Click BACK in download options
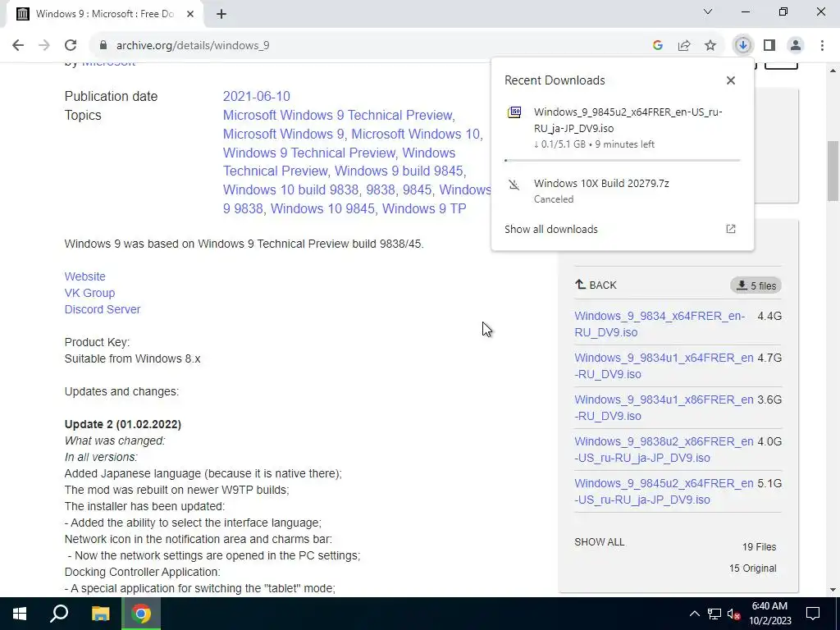 [596, 285]
